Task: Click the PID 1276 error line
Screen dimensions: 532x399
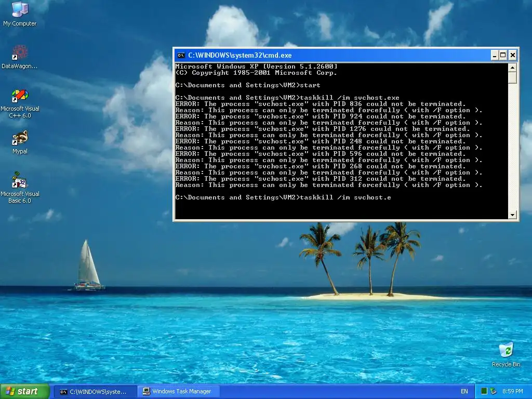Action: click(x=322, y=129)
